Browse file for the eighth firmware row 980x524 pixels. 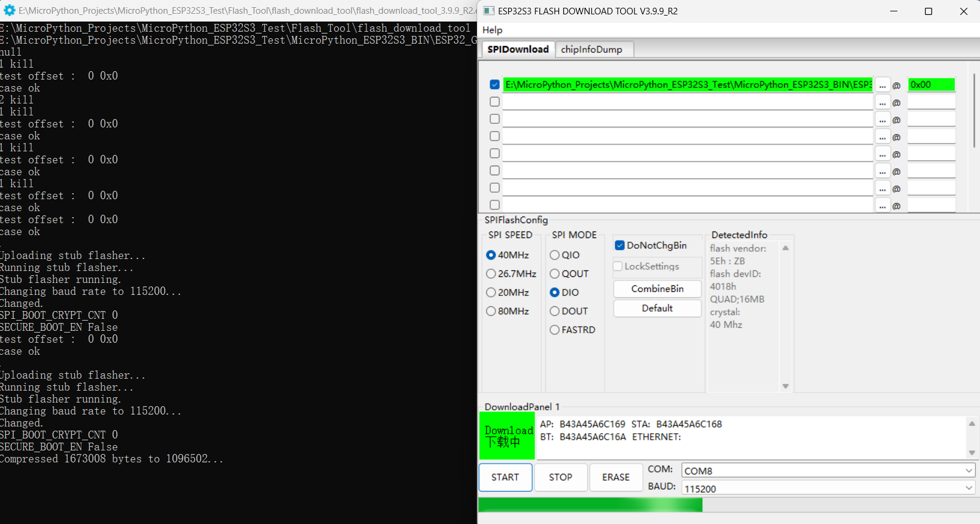pyautogui.click(x=882, y=205)
